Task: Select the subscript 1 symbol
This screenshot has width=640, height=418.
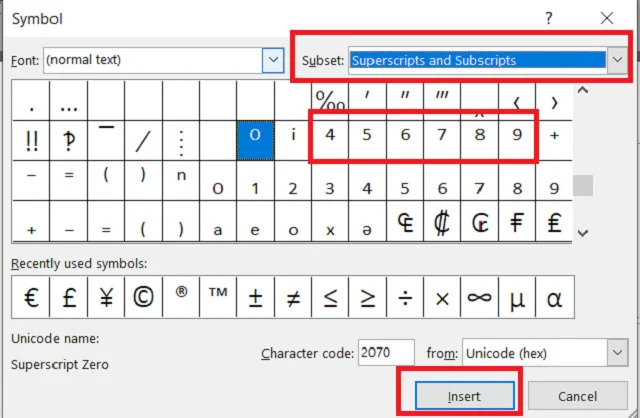Action: click(x=255, y=180)
